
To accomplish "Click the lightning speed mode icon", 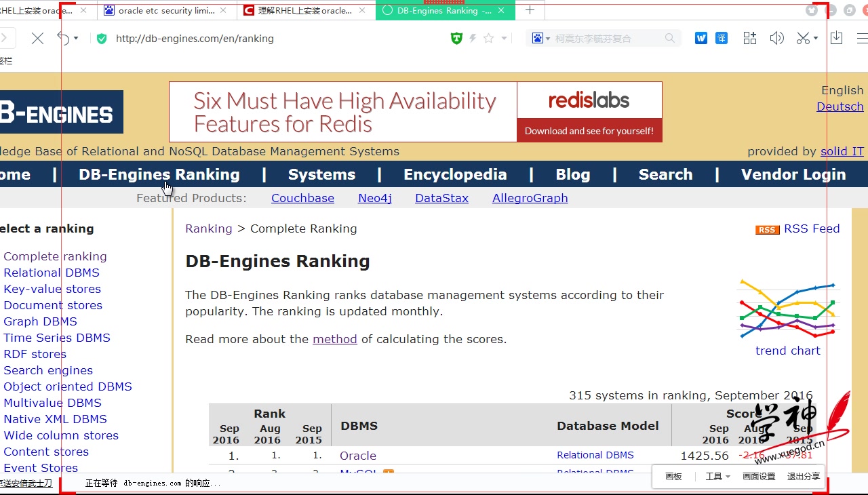I will (x=473, y=39).
